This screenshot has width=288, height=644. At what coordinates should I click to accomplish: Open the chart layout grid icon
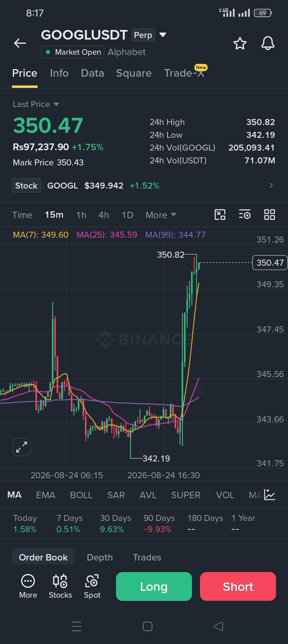click(270, 215)
